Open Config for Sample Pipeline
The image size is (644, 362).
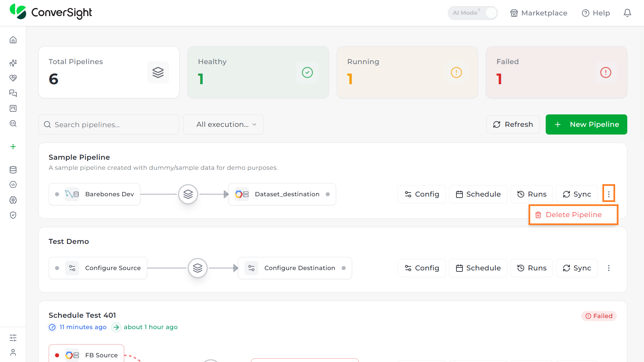click(x=422, y=194)
